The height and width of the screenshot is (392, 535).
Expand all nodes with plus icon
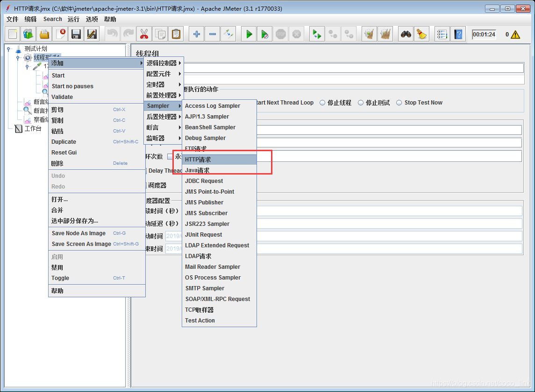(x=197, y=34)
